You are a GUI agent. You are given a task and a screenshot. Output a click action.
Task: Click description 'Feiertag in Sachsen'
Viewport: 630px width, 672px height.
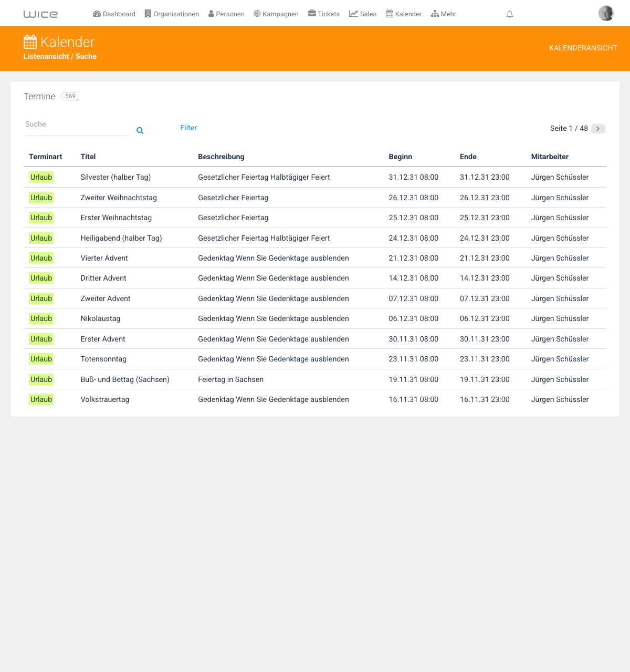coord(230,379)
